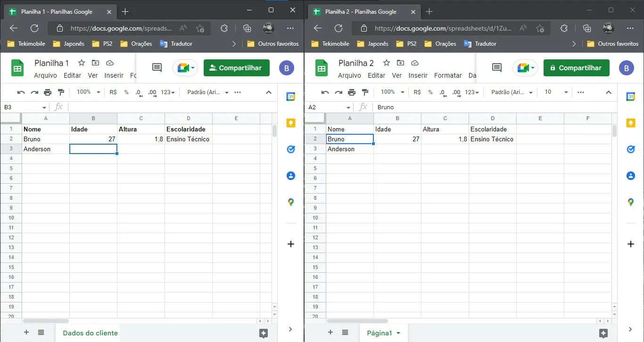Open Outros favoritos folder in right browser
Viewport: 644px width, 342px height.
click(x=613, y=44)
